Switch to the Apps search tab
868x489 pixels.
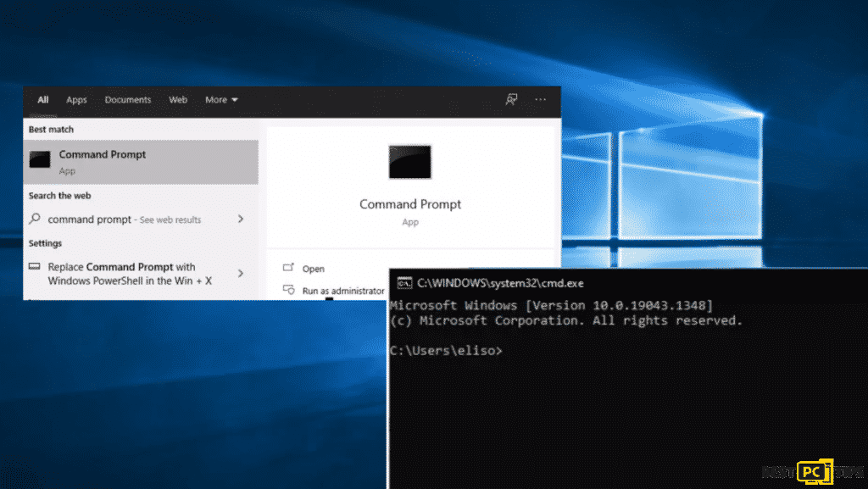coord(76,100)
